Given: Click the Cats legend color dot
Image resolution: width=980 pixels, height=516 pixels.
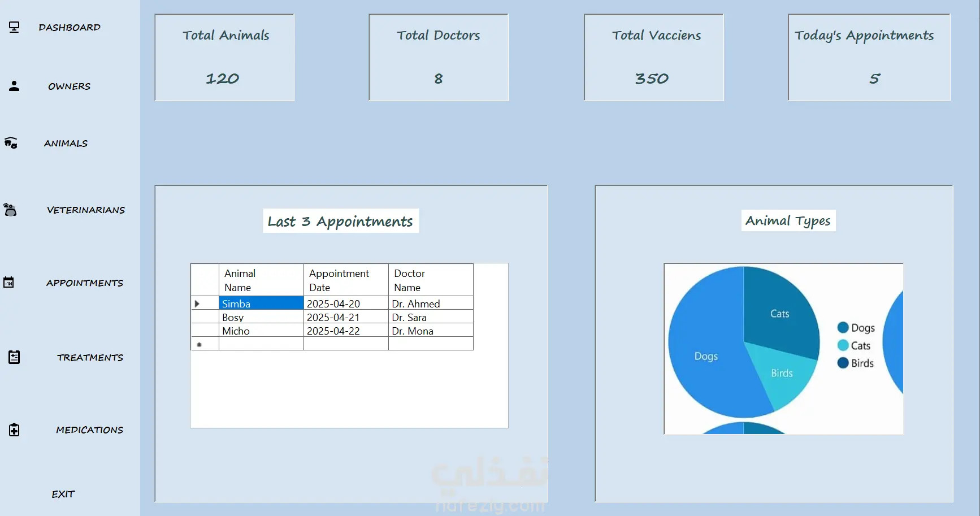Looking at the screenshot, I should [x=843, y=345].
